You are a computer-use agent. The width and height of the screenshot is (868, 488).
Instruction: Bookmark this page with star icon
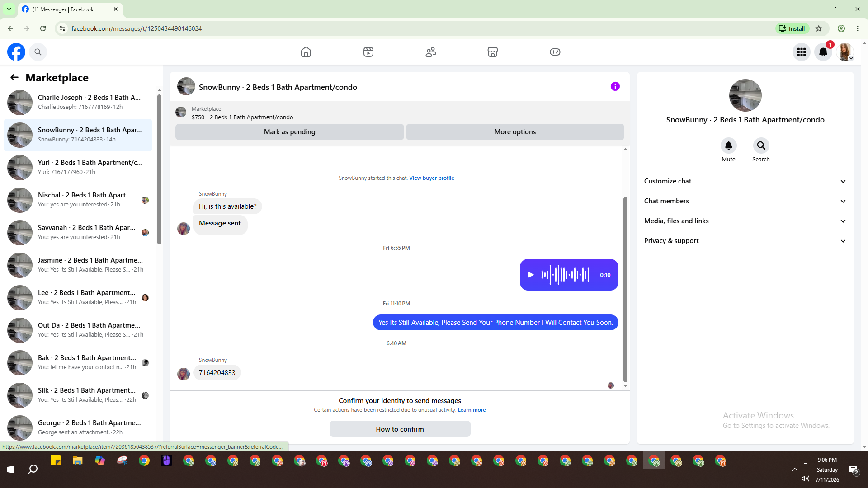pyautogui.click(x=819, y=28)
